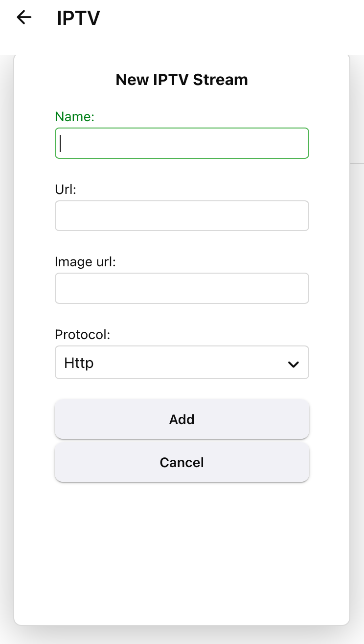Click the Image url label
Image resolution: width=364 pixels, height=644 pixels.
point(85,262)
